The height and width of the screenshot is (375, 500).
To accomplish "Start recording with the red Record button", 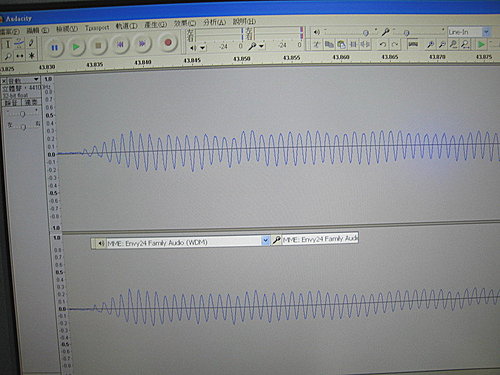I will 168,43.
